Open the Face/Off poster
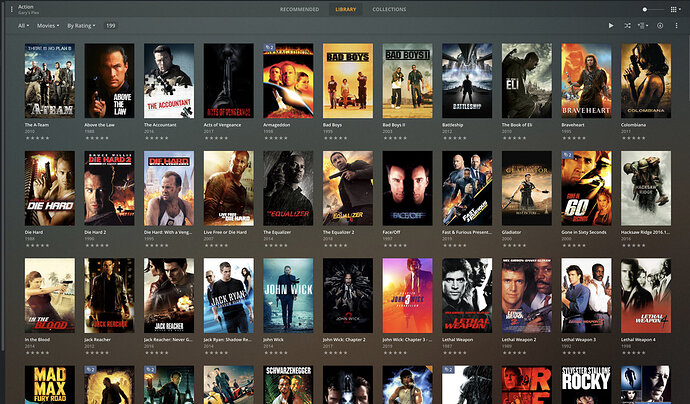 point(407,188)
